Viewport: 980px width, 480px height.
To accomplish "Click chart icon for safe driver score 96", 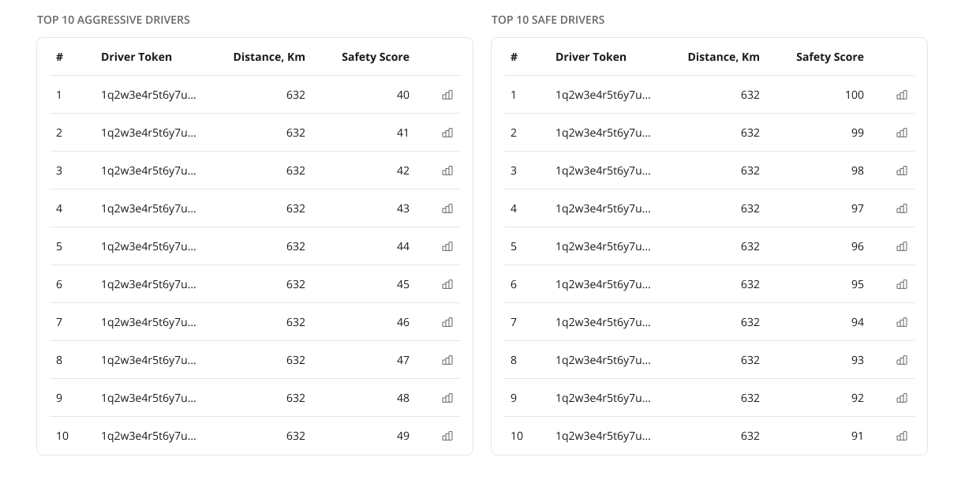I will 902,246.
